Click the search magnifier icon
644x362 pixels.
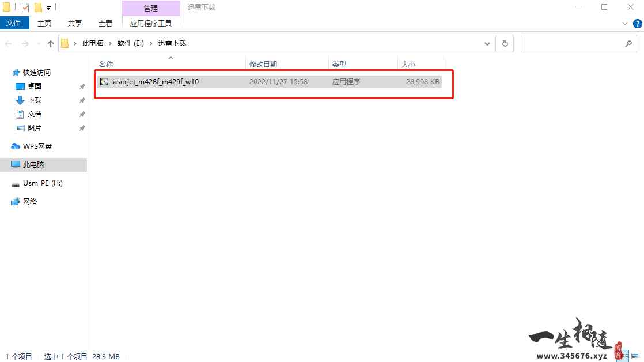pos(628,44)
